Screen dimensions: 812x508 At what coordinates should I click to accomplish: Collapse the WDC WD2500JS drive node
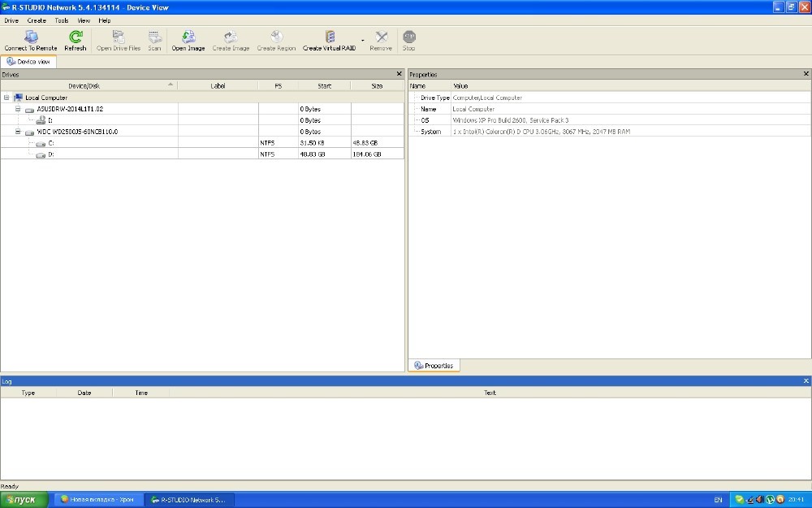click(18, 132)
